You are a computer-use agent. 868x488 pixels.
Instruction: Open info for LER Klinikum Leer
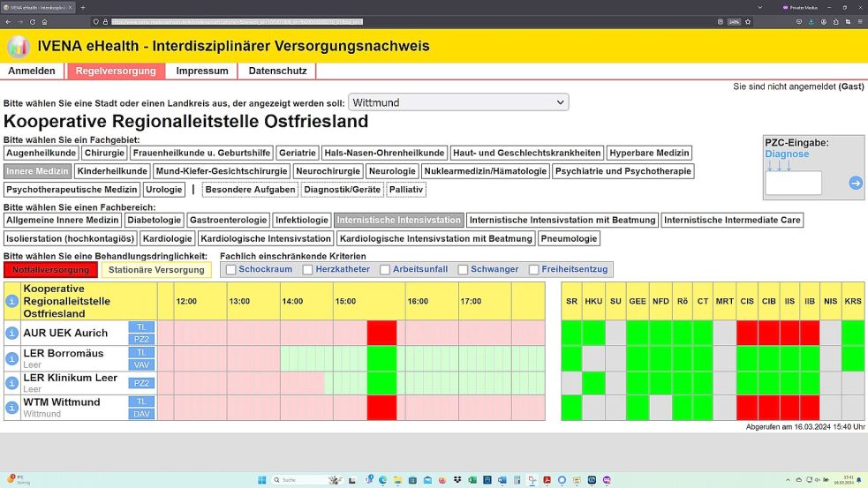(x=11, y=383)
